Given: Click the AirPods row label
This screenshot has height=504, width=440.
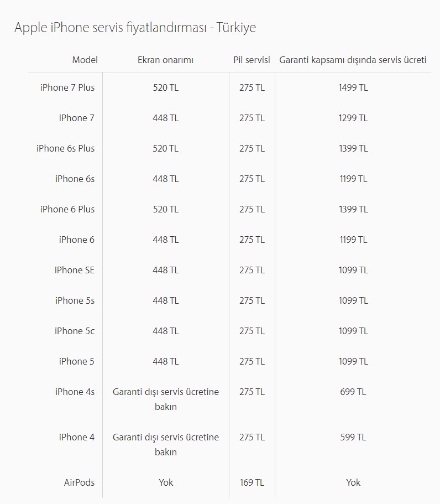Looking at the screenshot, I should (x=80, y=482).
